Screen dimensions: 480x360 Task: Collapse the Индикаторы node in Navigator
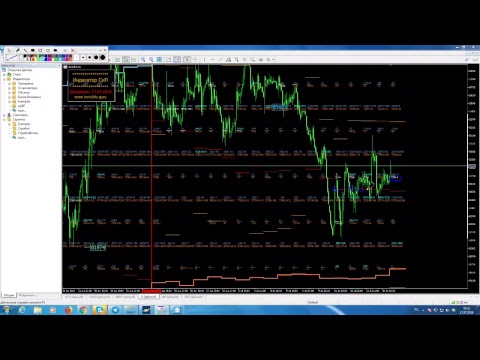(x=4, y=79)
